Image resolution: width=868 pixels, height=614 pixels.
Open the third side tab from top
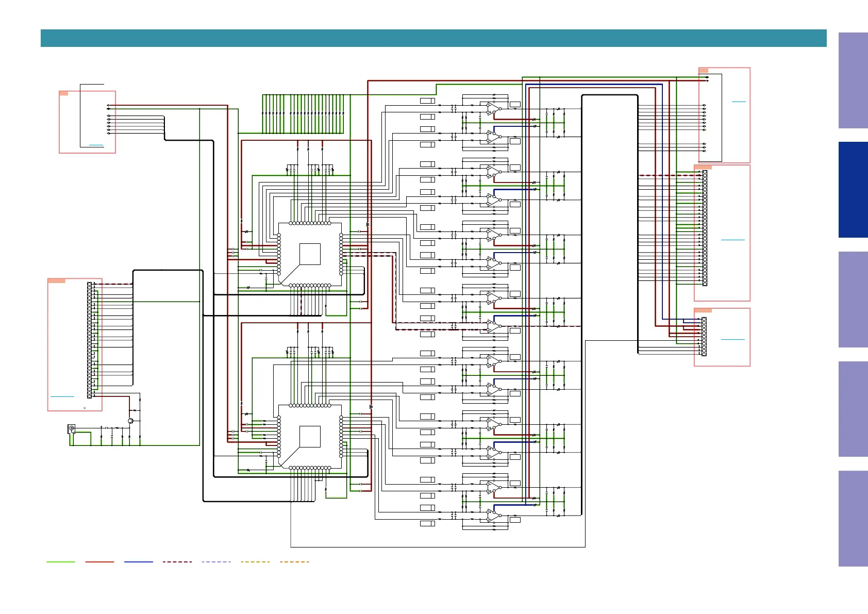click(x=853, y=300)
